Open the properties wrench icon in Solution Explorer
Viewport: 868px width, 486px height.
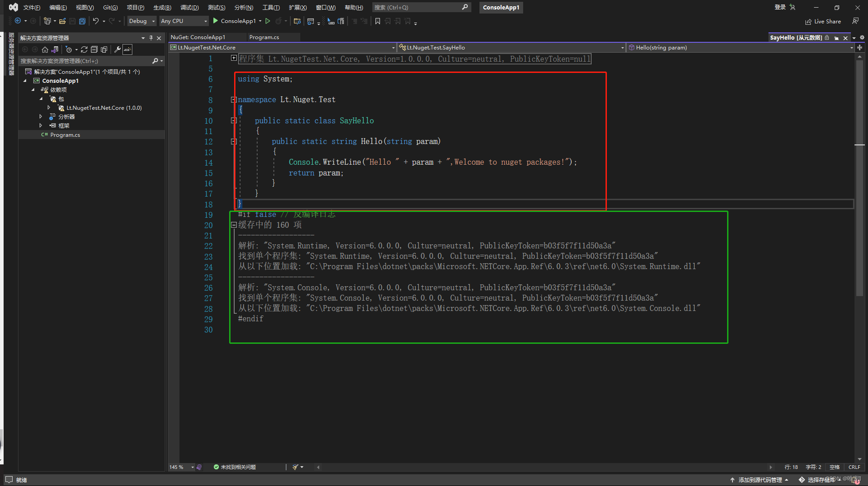[117, 49]
